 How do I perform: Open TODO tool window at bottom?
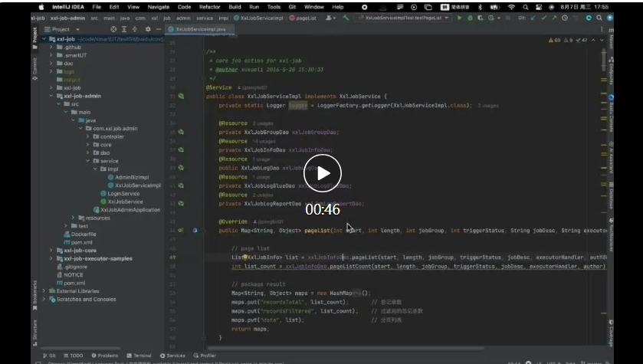click(73, 356)
